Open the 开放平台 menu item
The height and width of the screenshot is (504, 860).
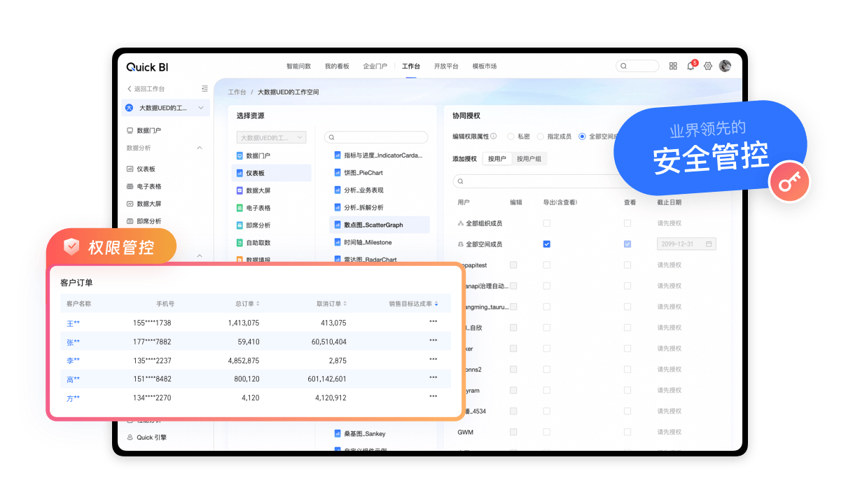coord(446,66)
